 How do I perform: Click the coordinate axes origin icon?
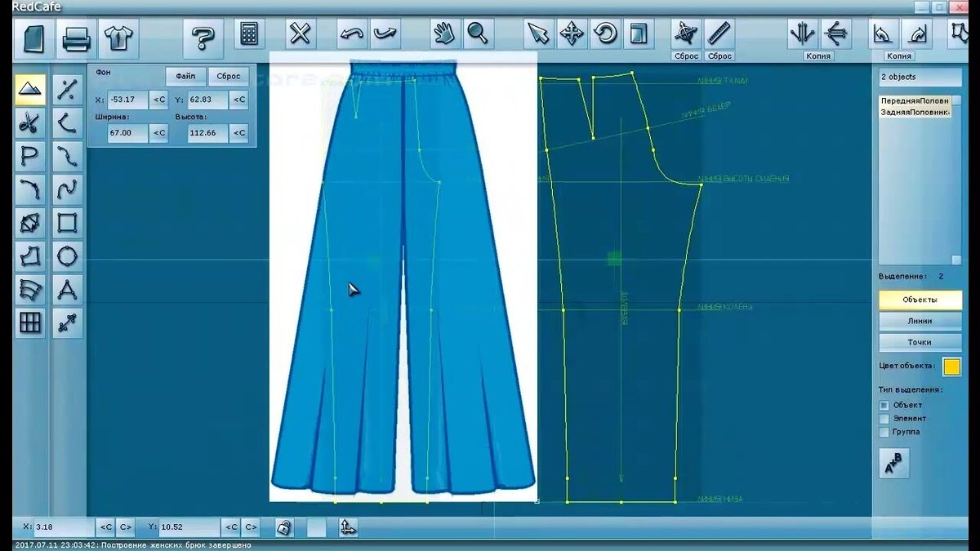pyautogui.click(x=348, y=527)
